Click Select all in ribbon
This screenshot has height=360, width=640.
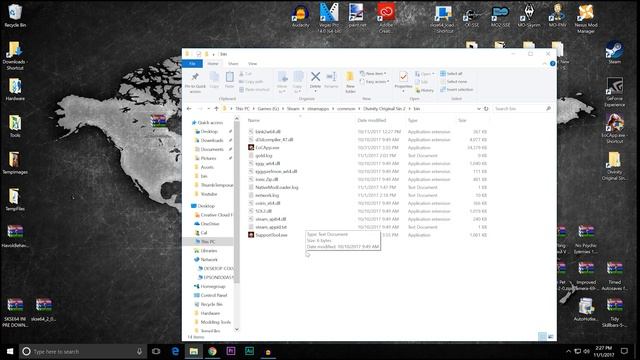pos(451,73)
